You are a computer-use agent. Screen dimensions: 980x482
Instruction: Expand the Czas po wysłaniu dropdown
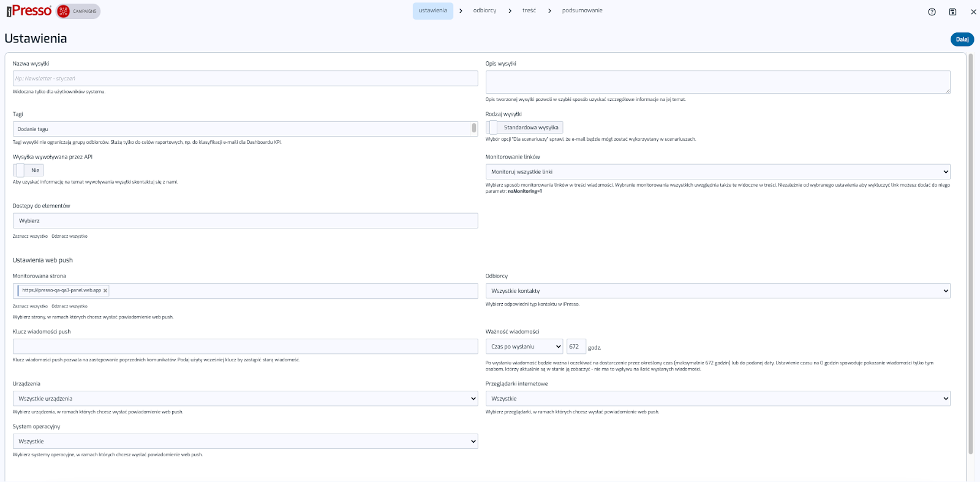point(524,347)
